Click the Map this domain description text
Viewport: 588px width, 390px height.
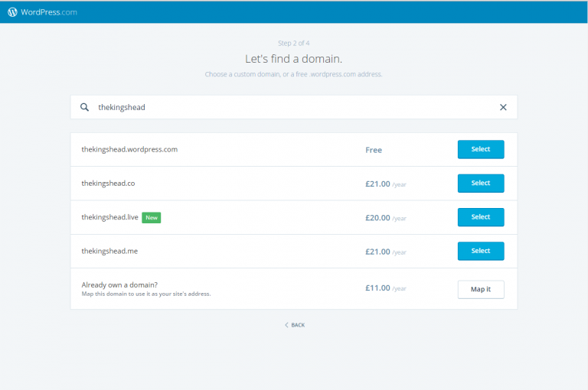tap(146, 294)
